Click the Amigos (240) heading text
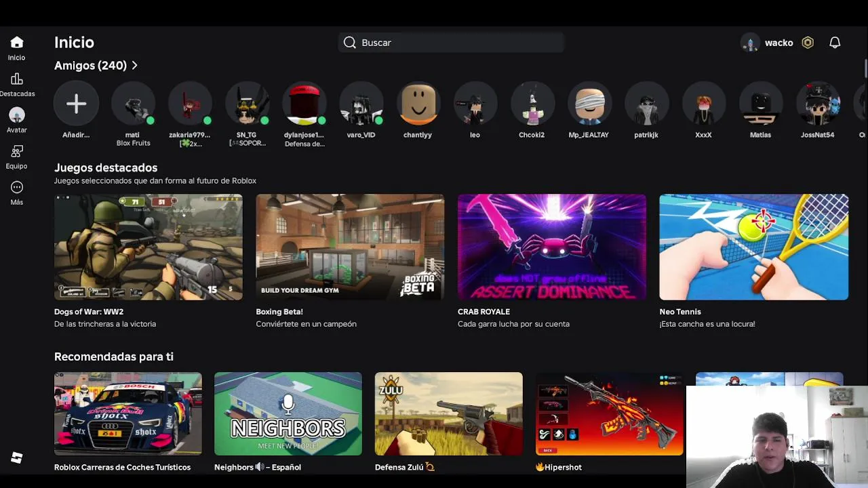Screen dimensions: 868x488 [90, 66]
